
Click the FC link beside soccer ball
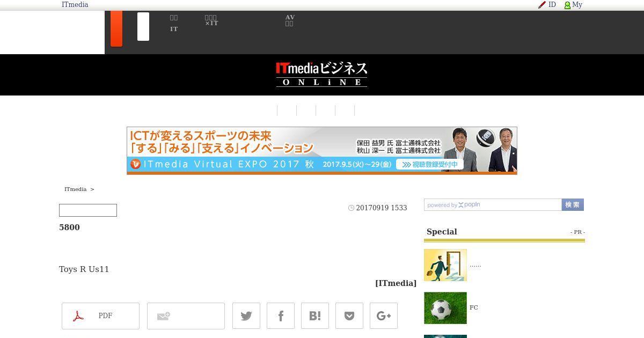[473, 307]
